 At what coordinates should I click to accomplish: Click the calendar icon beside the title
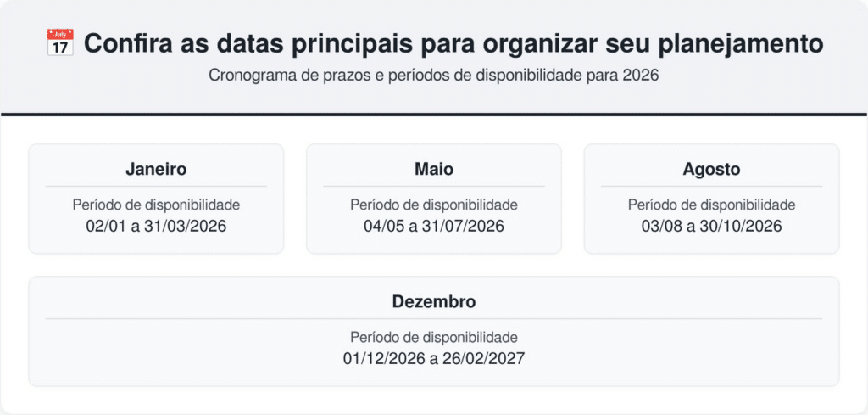coord(59,43)
